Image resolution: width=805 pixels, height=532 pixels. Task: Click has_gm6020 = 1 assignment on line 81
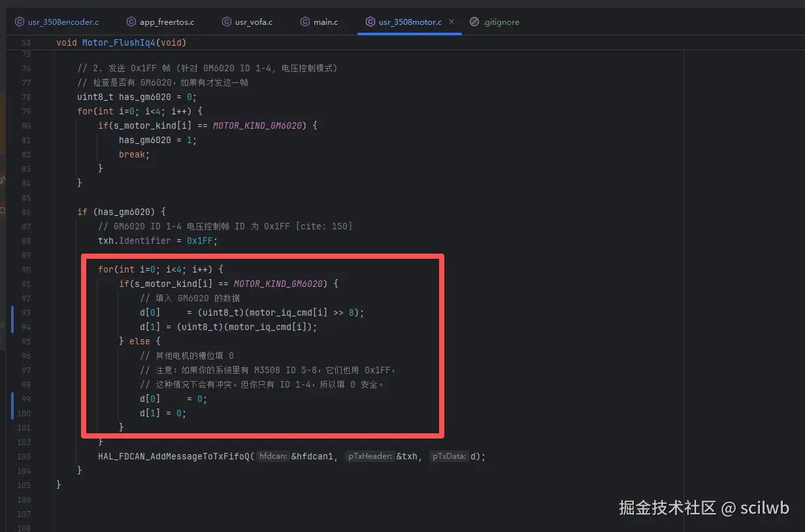coord(157,140)
